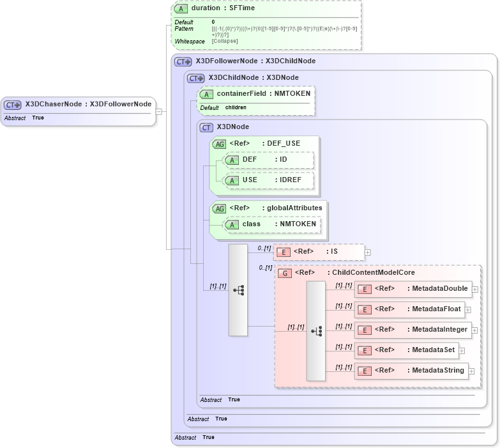Click the CT icon of X3DChaserNode
The height and width of the screenshot is (448, 500).
[x=12, y=105]
